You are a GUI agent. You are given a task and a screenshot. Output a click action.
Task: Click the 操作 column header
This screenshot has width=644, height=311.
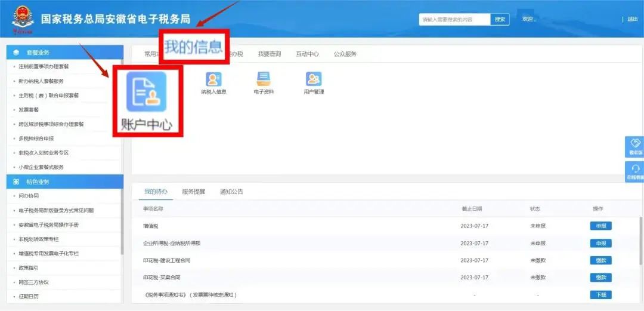tap(598, 209)
